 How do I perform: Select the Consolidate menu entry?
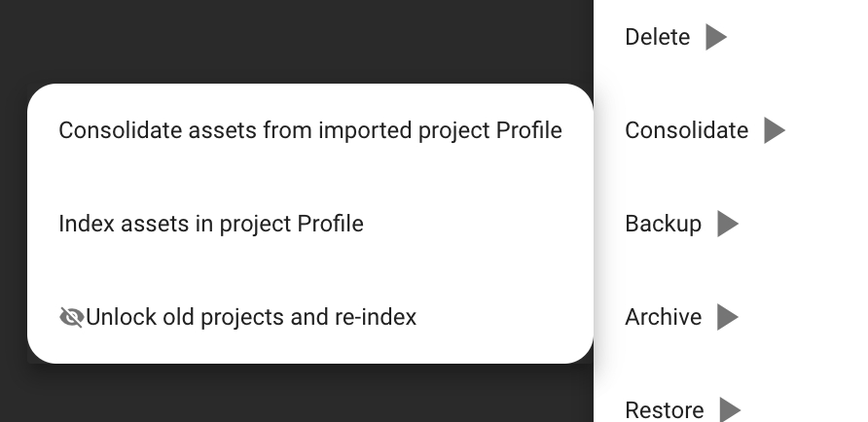[686, 130]
